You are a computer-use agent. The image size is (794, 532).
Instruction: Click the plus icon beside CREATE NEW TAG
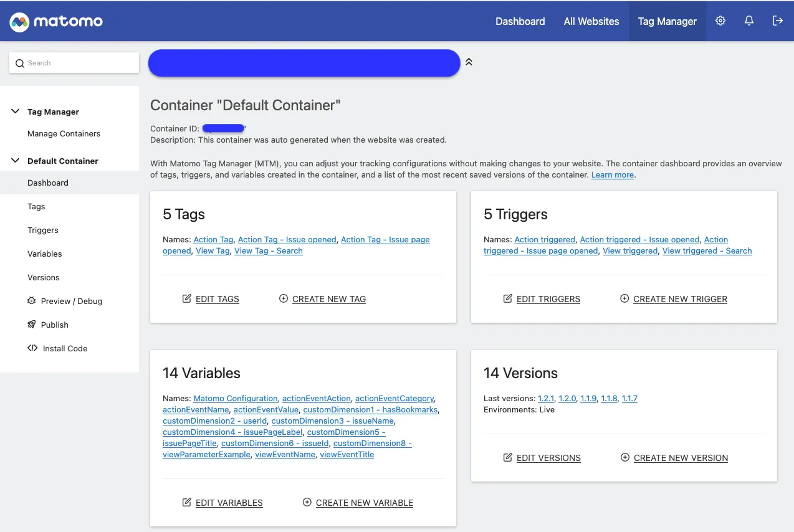pos(284,298)
